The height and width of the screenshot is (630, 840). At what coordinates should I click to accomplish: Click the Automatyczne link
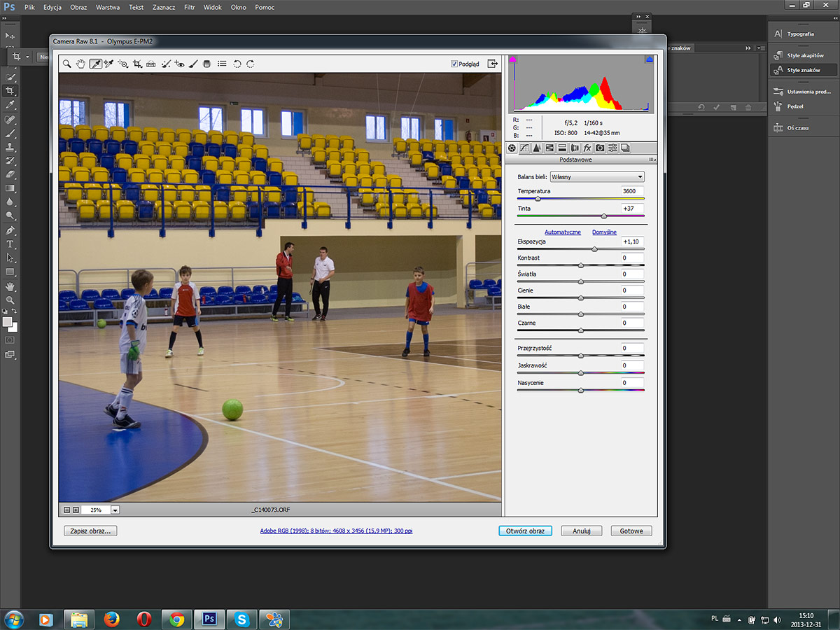(x=563, y=232)
